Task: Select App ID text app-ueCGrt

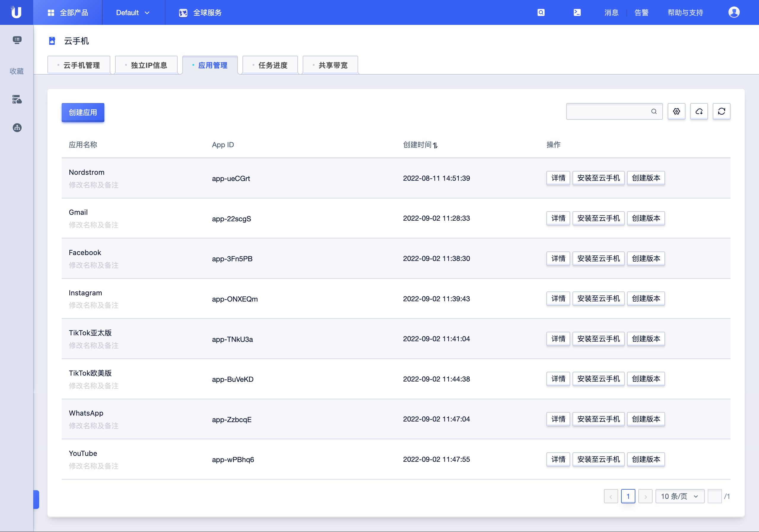Action: click(x=231, y=179)
